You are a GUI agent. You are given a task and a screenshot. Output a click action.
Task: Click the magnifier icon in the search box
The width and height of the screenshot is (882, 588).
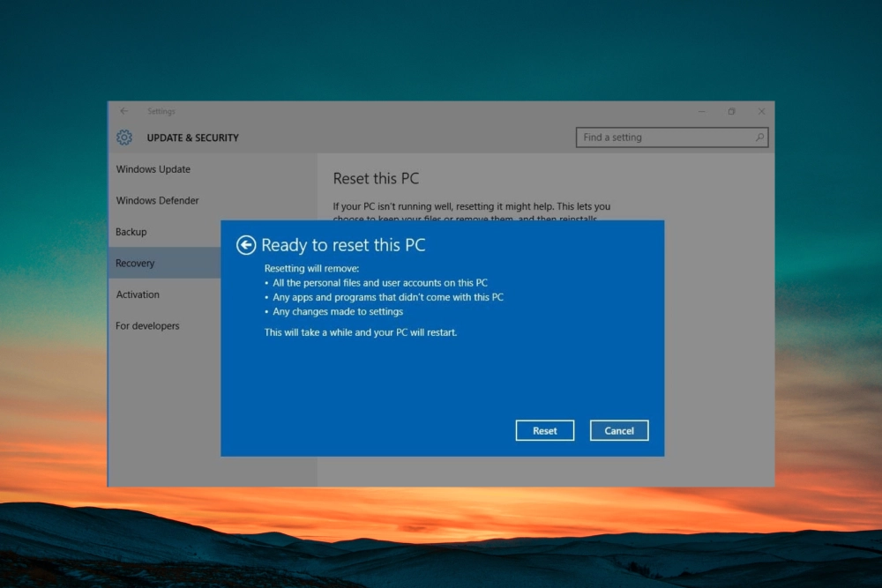(759, 138)
